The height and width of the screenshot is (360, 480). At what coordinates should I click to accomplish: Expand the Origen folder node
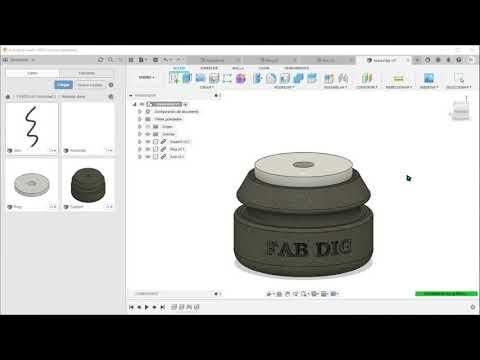pos(140,127)
